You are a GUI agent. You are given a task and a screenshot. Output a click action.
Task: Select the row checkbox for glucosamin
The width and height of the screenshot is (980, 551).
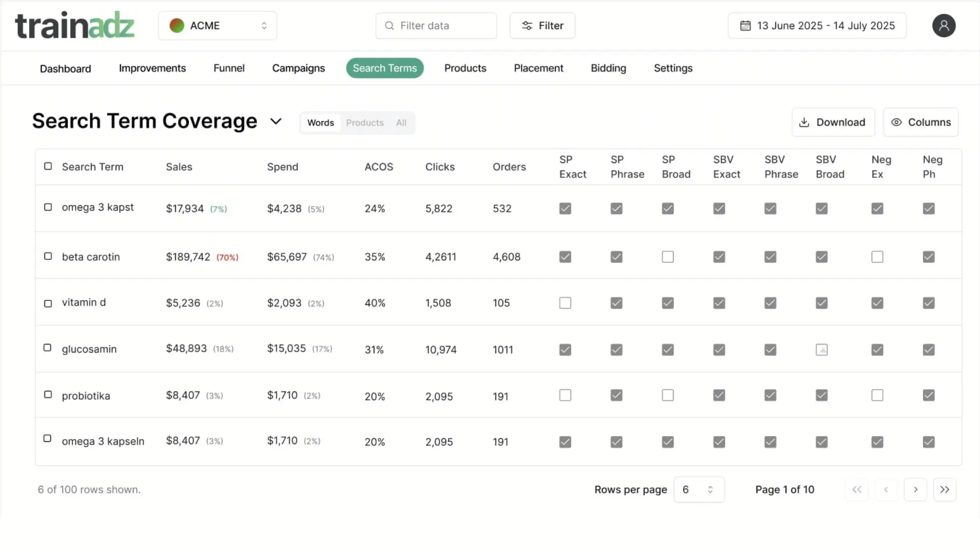[47, 348]
